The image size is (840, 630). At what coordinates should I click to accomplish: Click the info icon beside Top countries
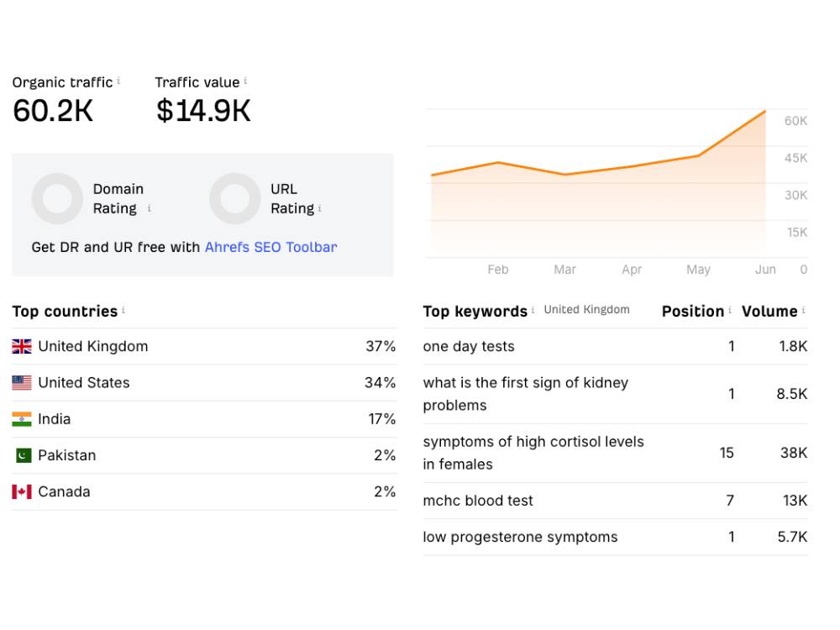tap(123, 310)
